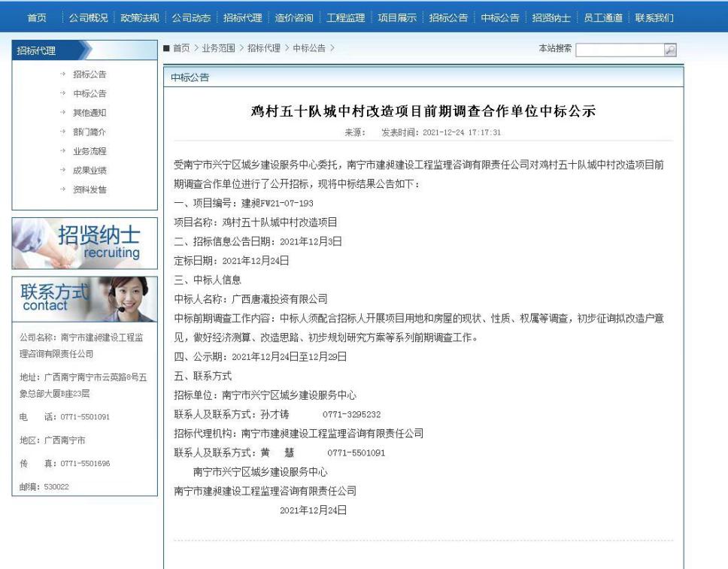The image size is (728, 569).
Task: View 成果业绩 from the sidebar
Action: [x=89, y=171]
